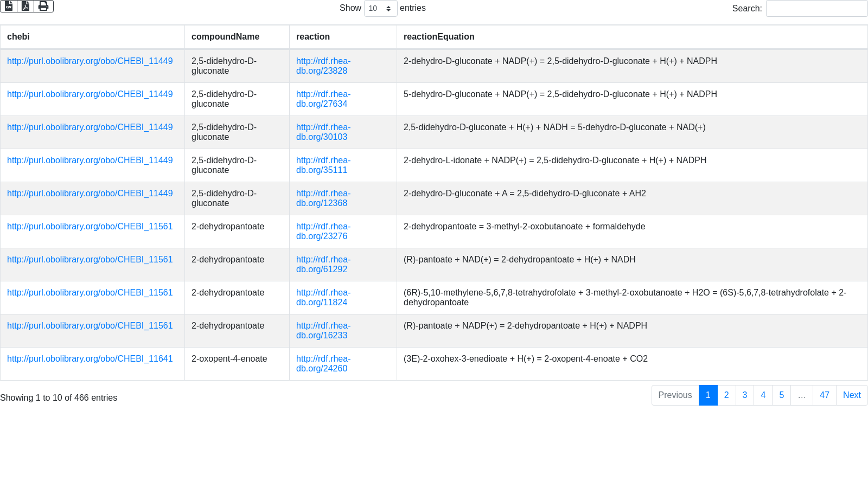Image resolution: width=868 pixels, height=488 pixels.
Task: Click the Next pagination button
Action: [x=851, y=395]
